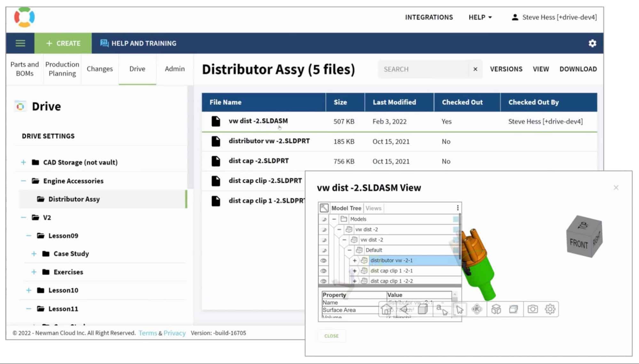
Task: Collapse Models node in model tree
Action: pos(334,219)
